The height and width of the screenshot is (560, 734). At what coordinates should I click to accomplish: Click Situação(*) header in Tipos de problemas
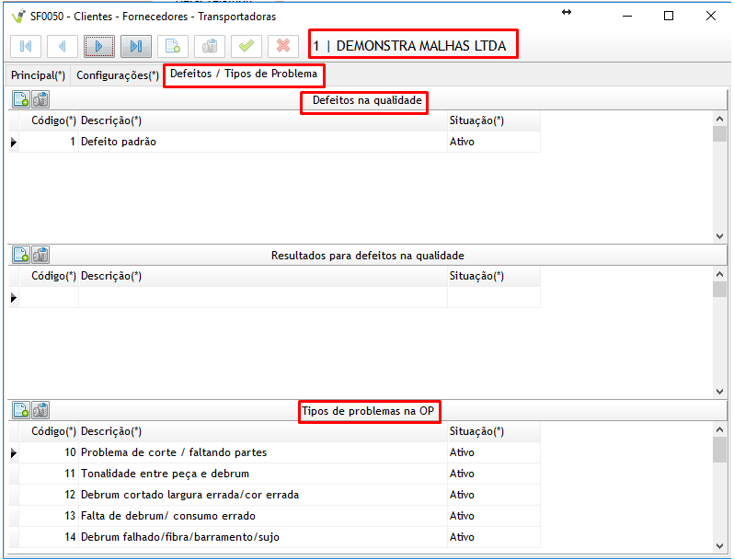(x=493, y=431)
